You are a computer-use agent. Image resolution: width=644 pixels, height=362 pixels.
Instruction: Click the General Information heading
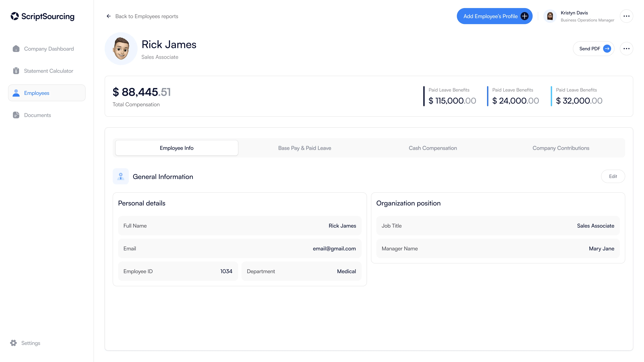(x=163, y=177)
